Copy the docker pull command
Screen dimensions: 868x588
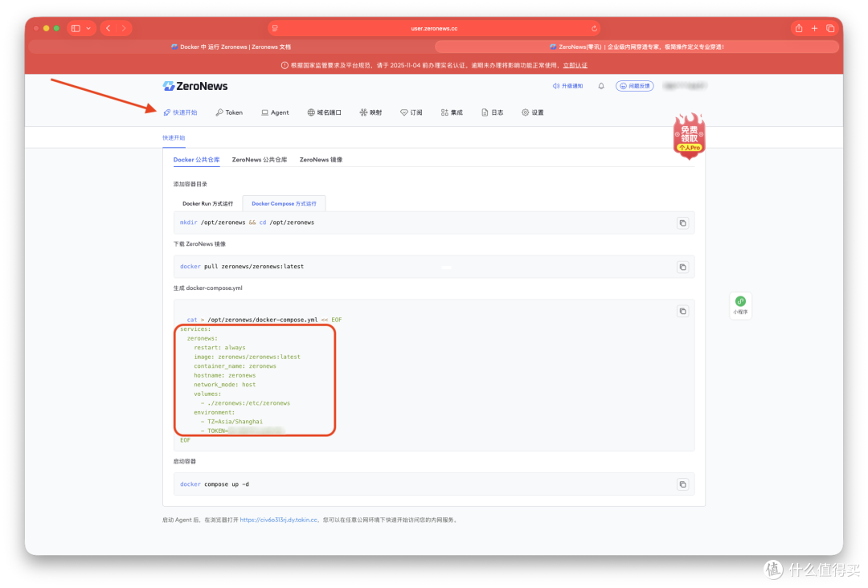click(x=683, y=267)
